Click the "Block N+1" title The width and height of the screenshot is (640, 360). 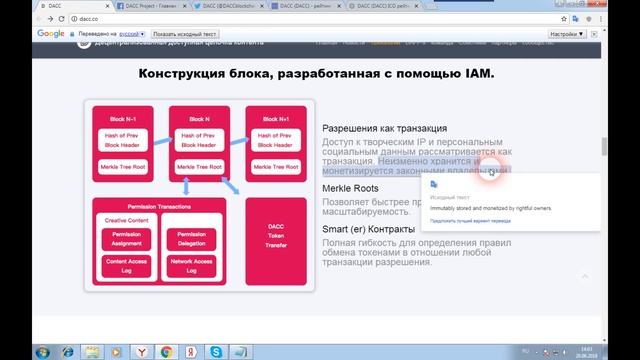[276, 119]
